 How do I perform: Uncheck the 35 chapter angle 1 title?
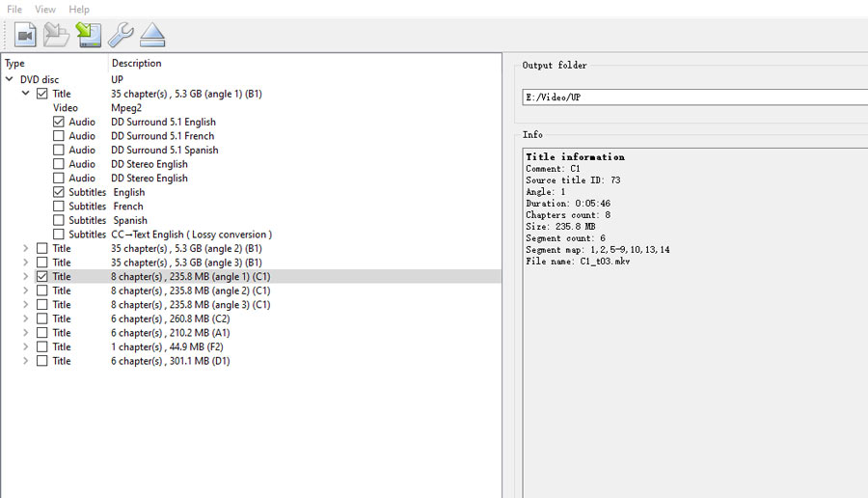tap(42, 94)
